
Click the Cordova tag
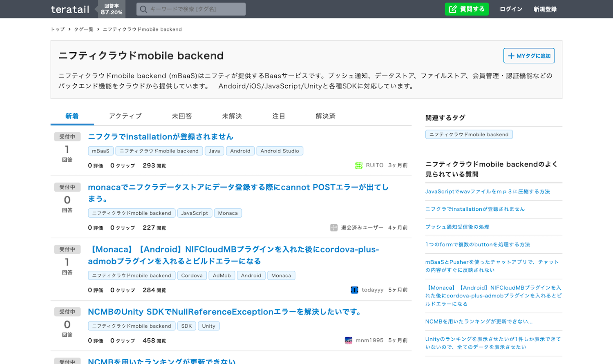point(192,275)
